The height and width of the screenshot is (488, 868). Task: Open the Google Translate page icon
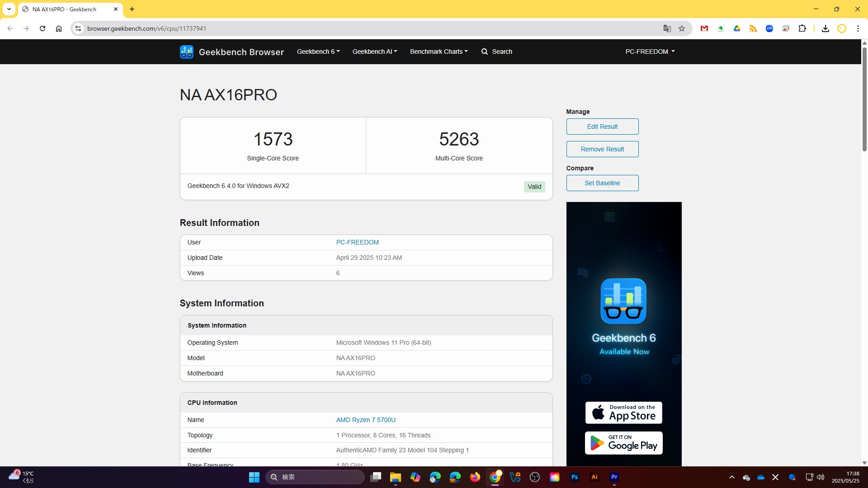[667, 28]
